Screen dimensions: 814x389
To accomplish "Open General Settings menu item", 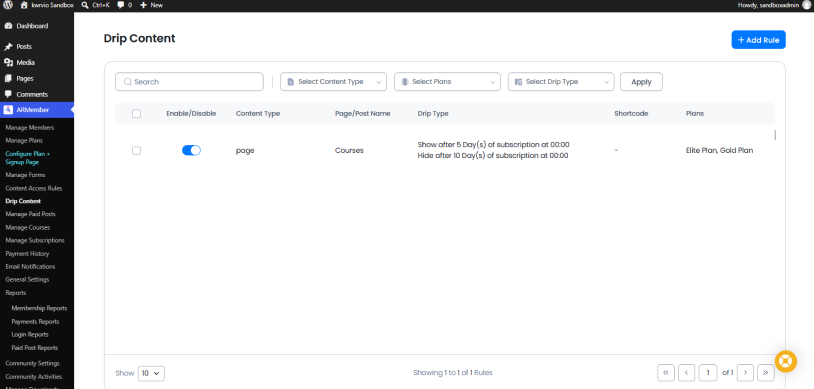I will 27,279.
